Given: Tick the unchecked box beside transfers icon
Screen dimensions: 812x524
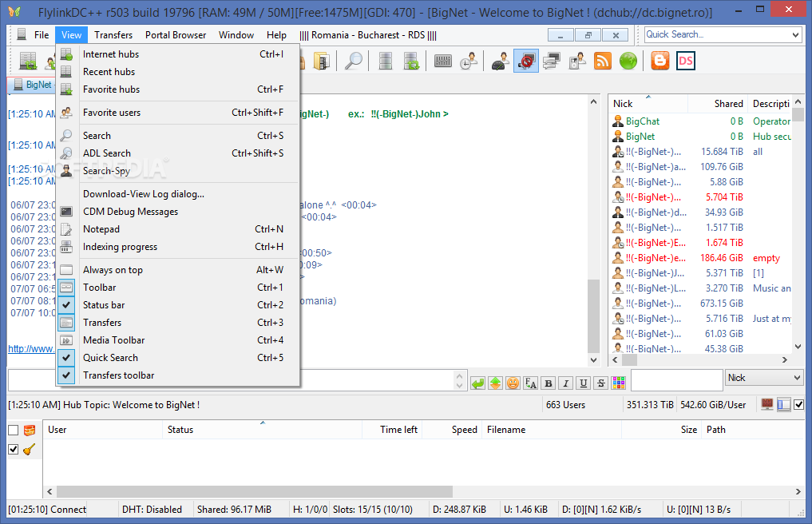Looking at the screenshot, I should tap(14, 431).
